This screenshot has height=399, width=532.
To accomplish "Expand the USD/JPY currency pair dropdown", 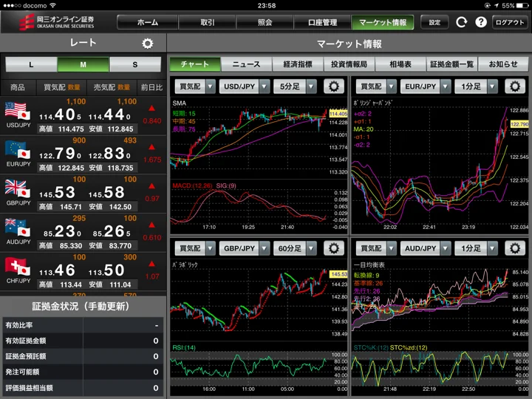I will [x=245, y=86].
